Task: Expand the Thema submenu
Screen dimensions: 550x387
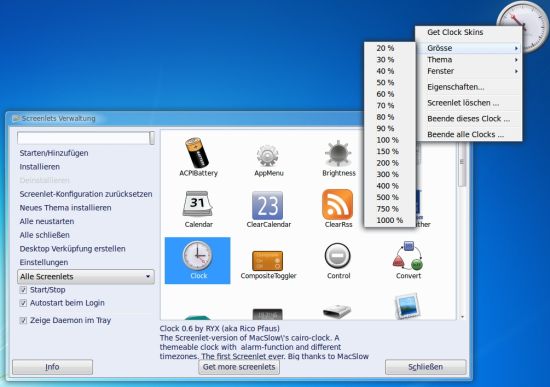Action: point(469,60)
